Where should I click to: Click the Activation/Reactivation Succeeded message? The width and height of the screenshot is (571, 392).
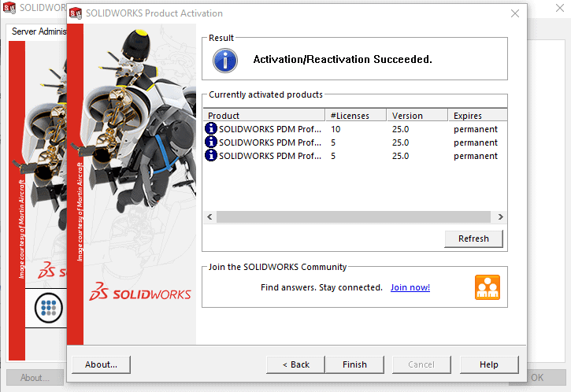click(343, 59)
